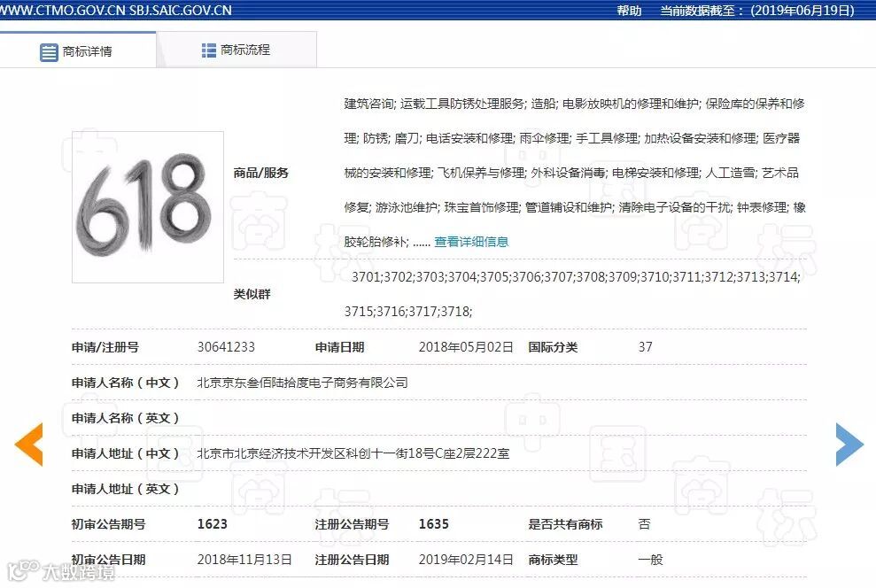The height and width of the screenshot is (588, 876).
Task: Click the international class value 37
Action: [646, 347]
